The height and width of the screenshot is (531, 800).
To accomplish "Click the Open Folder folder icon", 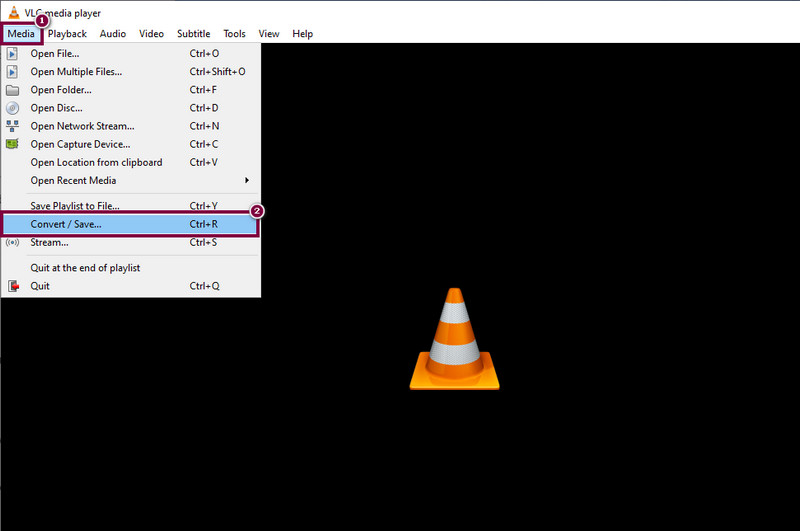I will pos(12,90).
